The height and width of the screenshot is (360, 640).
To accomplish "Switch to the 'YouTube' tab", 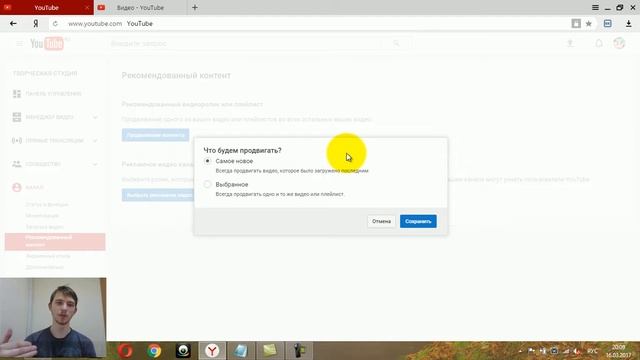I will 47,7.
